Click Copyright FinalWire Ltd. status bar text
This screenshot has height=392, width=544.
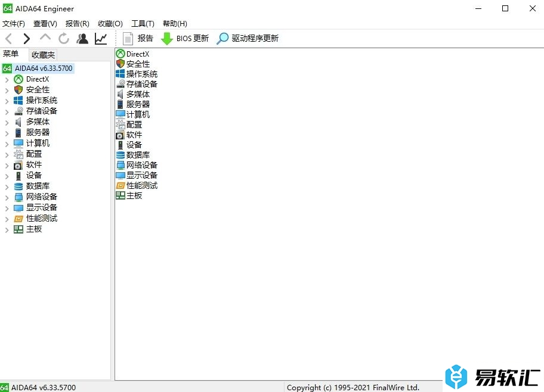[353, 387]
